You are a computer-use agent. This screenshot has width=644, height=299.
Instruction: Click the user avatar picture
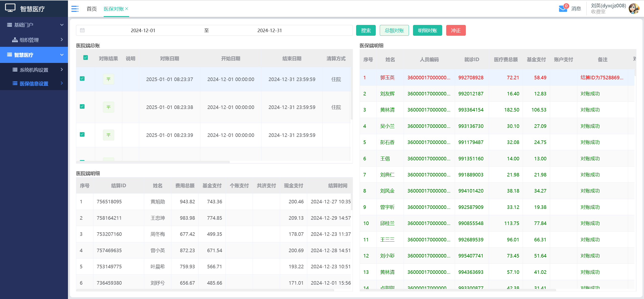(x=634, y=9)
